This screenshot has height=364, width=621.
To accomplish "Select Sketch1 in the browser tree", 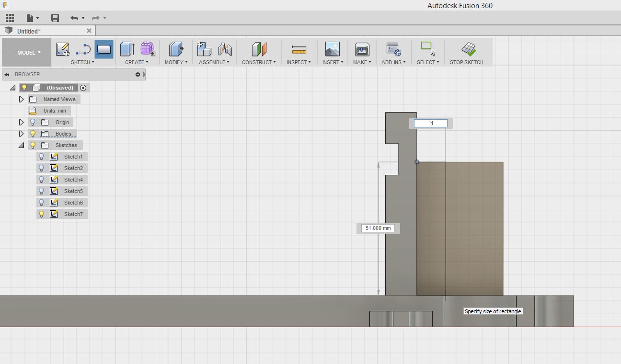I will point(73,157).
